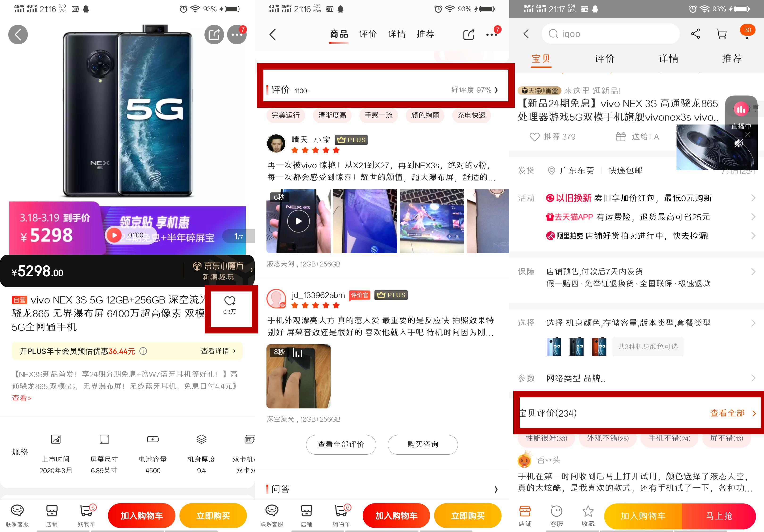Select 宝贝 tab
The width and height of the screenshot is (764, 532).
pos(541,58)
